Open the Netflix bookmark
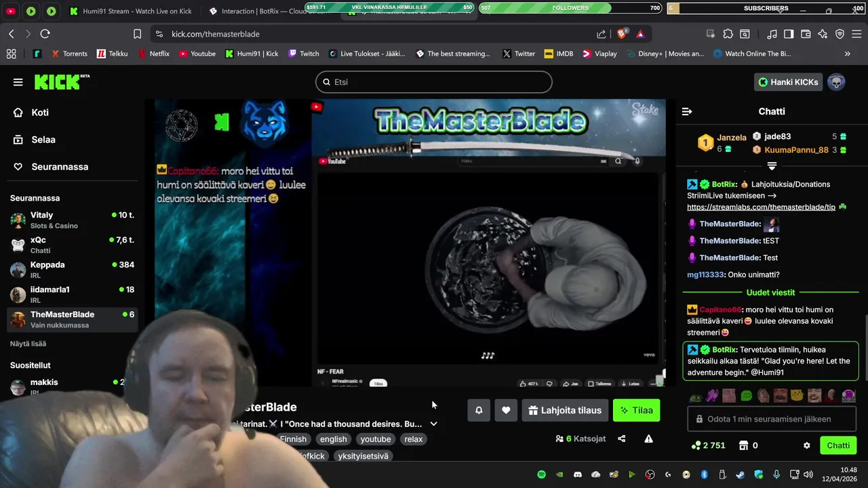The image size is (868, 488). coord(153,54)
